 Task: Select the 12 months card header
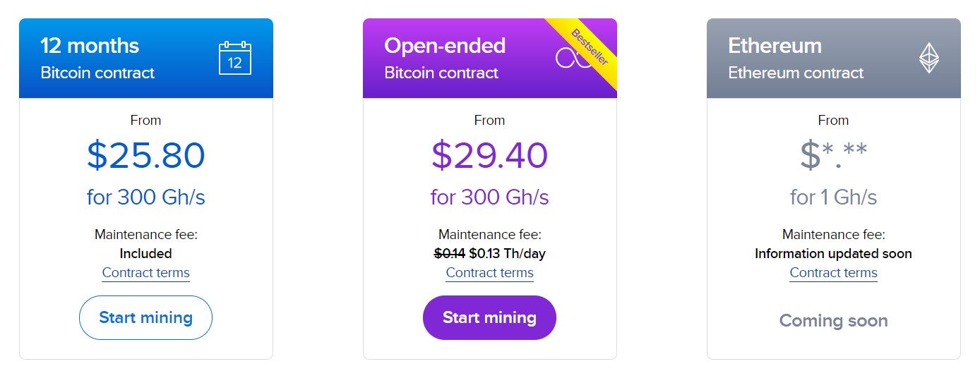(x=146, y=59)
